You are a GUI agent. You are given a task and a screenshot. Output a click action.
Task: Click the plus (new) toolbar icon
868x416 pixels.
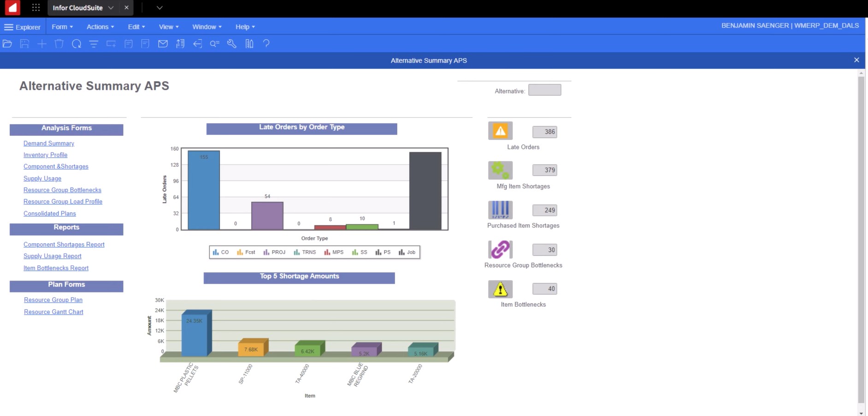point(42,44)
